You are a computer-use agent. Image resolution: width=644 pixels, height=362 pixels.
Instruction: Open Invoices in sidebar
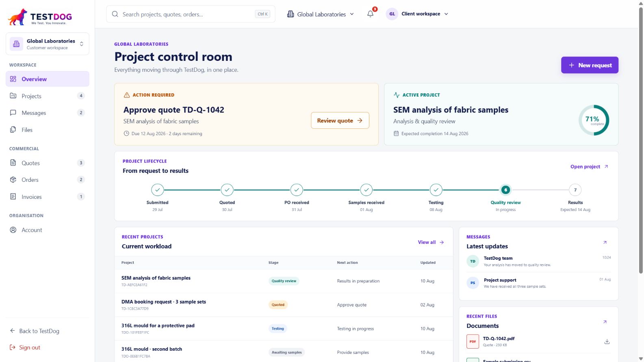pos(48,196)
